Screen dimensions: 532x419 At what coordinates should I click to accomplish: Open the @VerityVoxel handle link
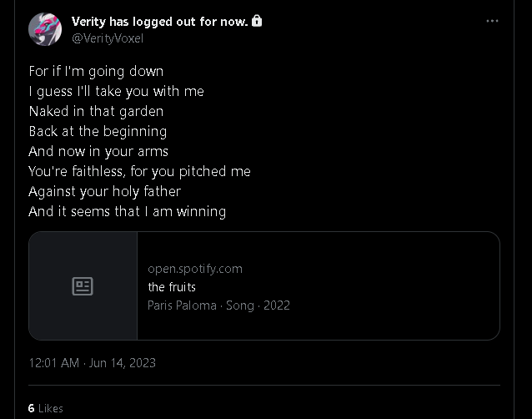pos(108,38)
